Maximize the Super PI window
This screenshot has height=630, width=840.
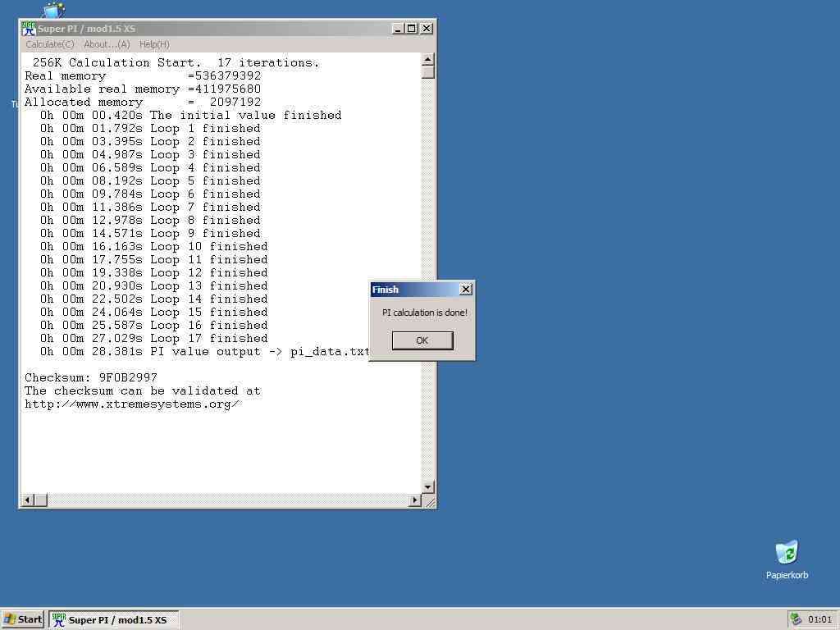412,29
